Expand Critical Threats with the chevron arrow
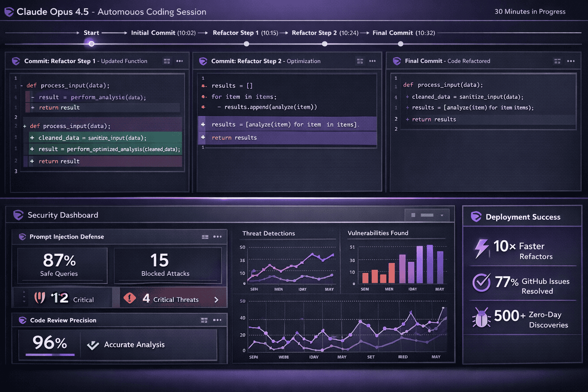 pos(216,300)
